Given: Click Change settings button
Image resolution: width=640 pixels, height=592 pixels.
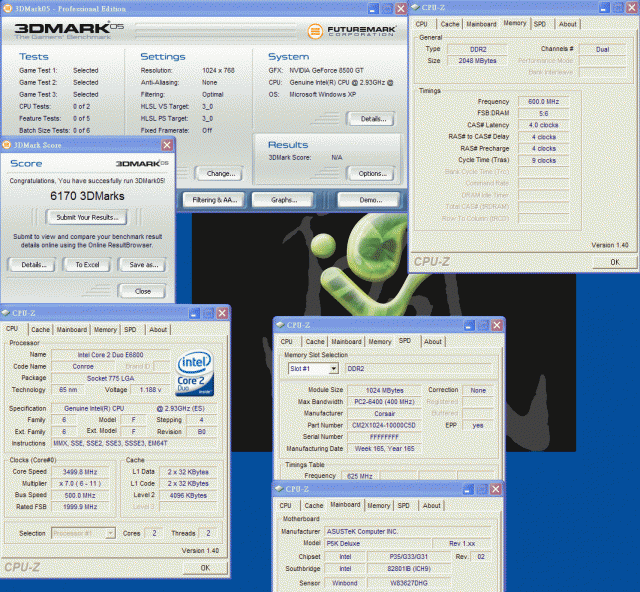Looking at the screenshot, I should [220, 174].
